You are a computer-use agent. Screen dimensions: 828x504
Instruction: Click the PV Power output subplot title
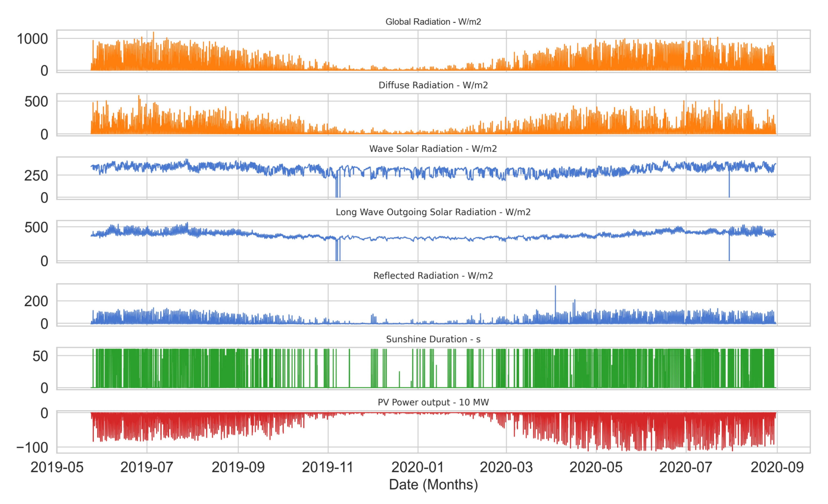pyautogui.click(x=433, y=402)
